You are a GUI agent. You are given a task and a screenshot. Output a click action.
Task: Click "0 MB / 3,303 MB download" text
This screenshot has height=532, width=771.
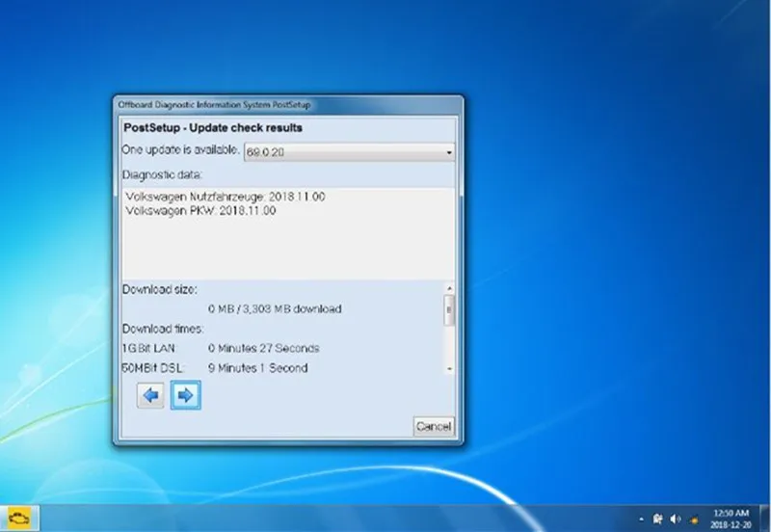(275, 308)
